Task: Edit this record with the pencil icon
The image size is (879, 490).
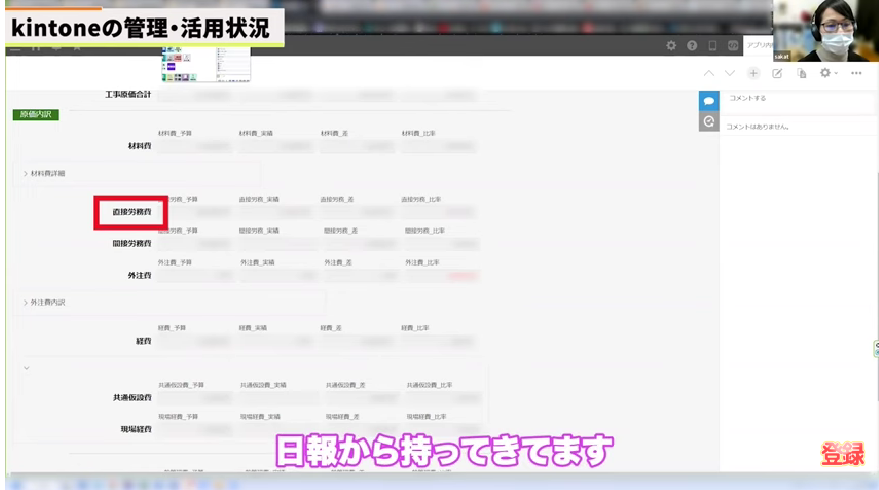Action: (777, 73)
